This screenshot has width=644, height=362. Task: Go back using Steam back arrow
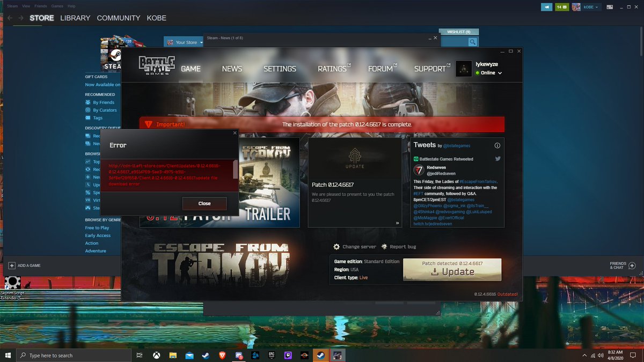click(x=10, y=18)
